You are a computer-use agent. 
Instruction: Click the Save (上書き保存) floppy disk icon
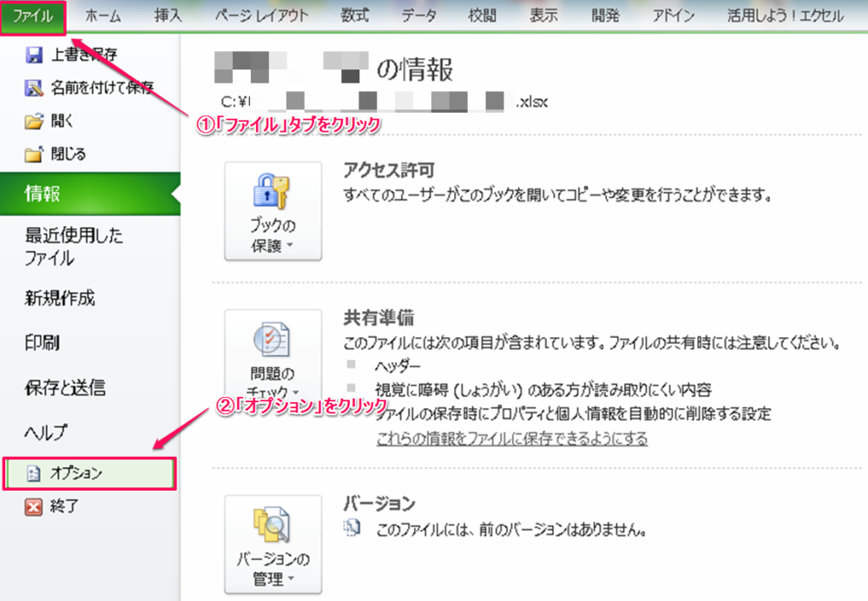coord(34,55)
